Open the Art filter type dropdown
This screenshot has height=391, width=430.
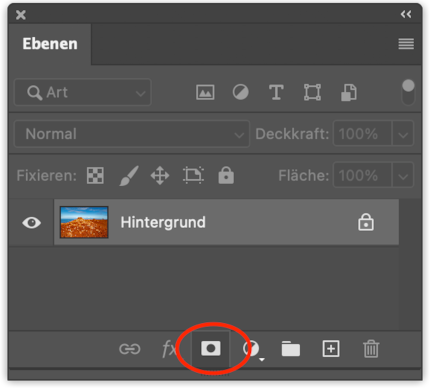pos(83,92)
